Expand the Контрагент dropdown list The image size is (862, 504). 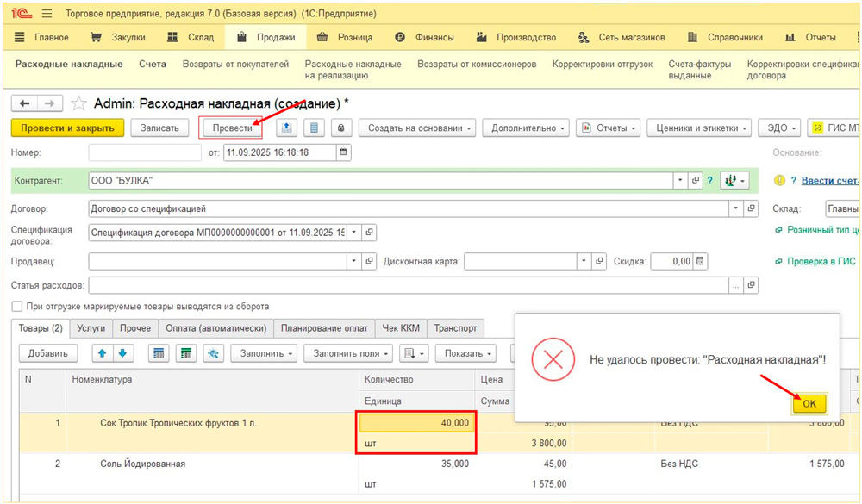click(680, 180)
